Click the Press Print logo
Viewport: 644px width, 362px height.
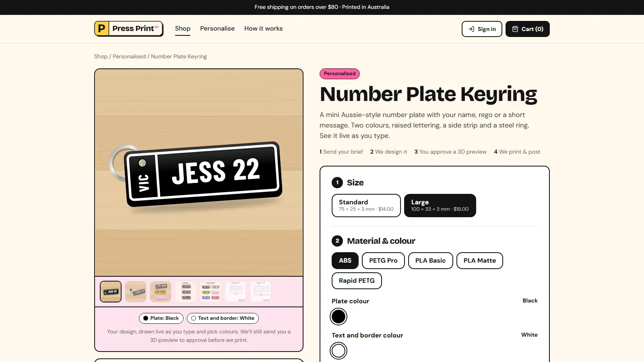tap(129, 29)
